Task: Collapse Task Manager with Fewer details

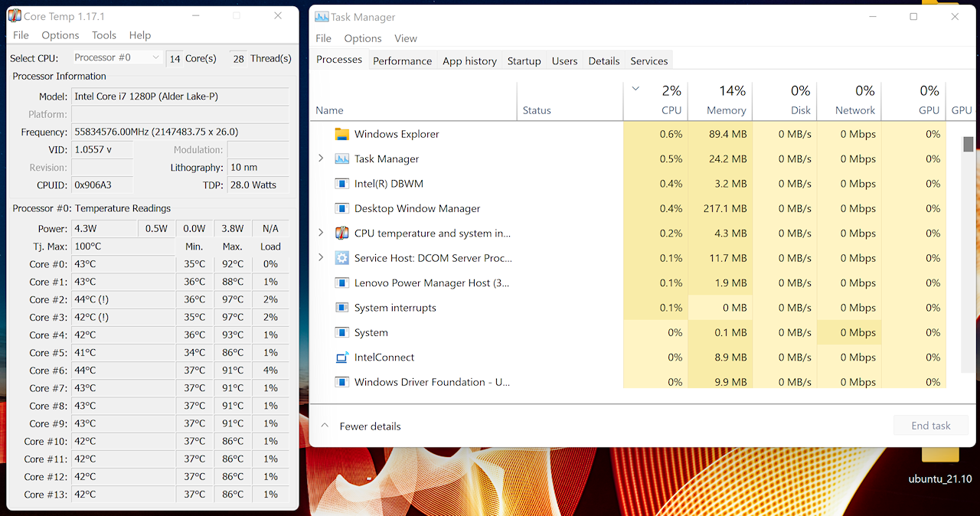Action: tap(361, 426)
